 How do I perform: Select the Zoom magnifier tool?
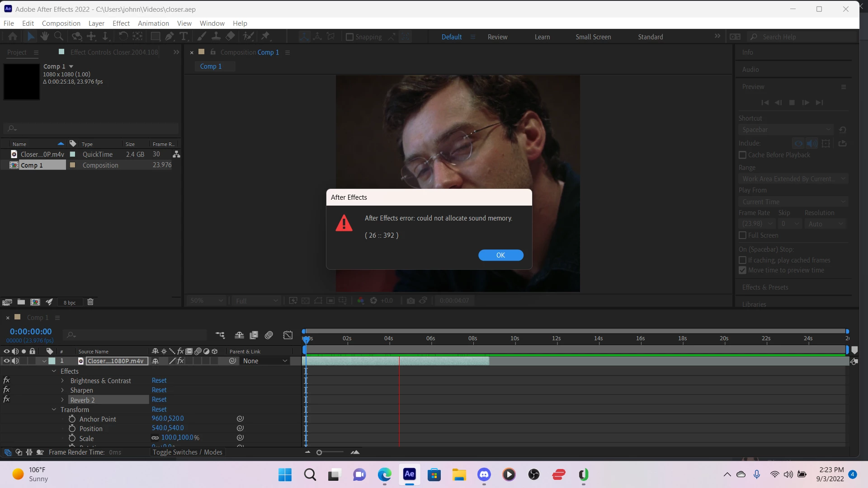(59, 37)
